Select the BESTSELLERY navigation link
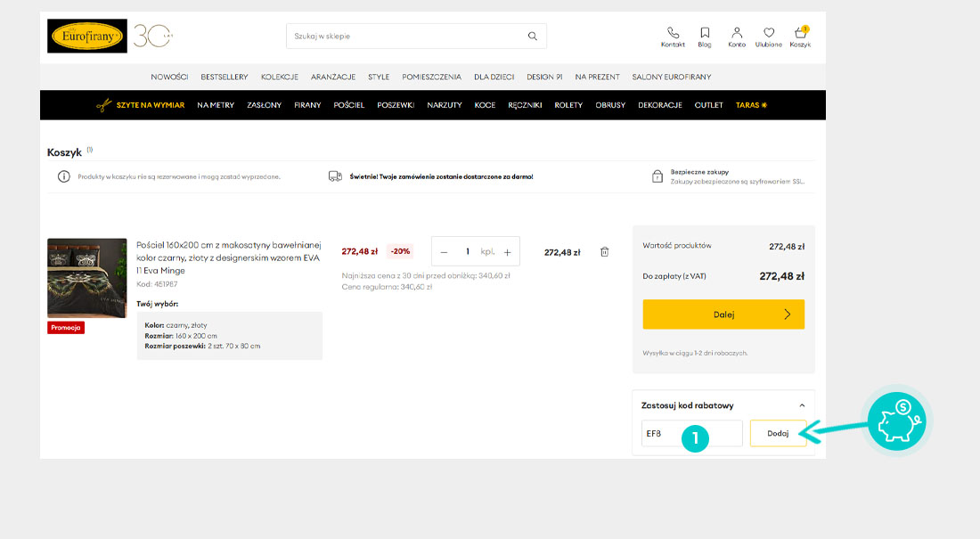980x539 pixels. pyautogui.click(x=225, y=77)
